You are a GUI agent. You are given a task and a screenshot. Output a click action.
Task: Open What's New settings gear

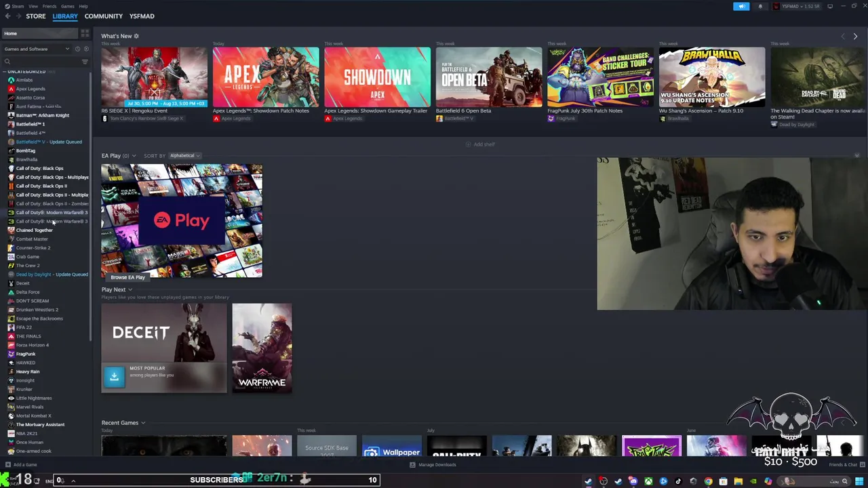(x=136, y=36)
